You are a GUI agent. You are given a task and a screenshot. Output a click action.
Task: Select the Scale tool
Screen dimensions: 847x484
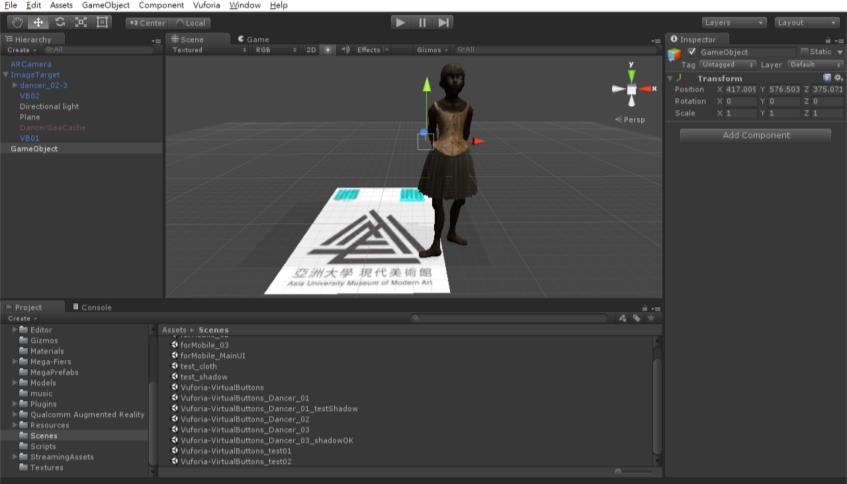point(81,23)
